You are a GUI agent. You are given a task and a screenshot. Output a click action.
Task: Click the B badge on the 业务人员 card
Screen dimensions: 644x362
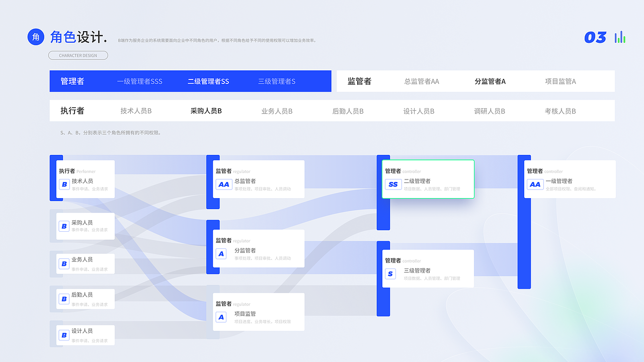pyautogui.click(x=64, y=263)
